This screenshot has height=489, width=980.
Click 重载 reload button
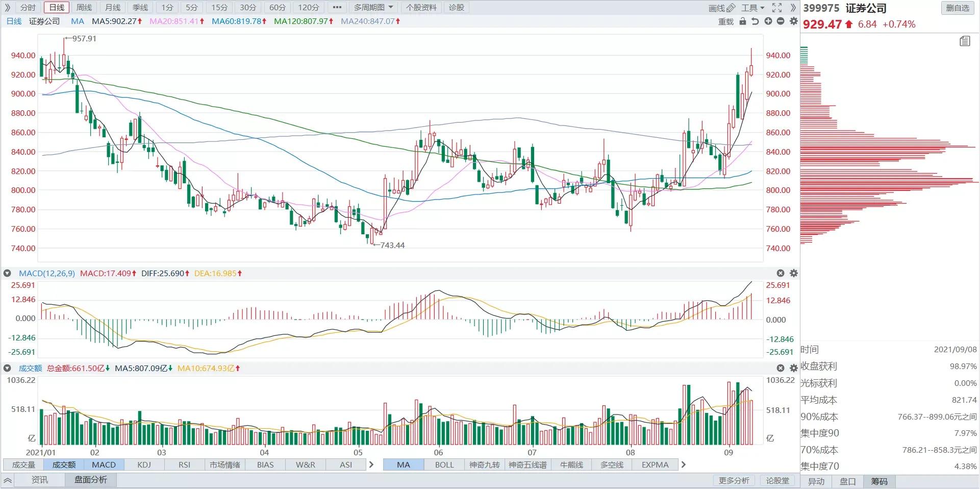[x=725, y=21]
